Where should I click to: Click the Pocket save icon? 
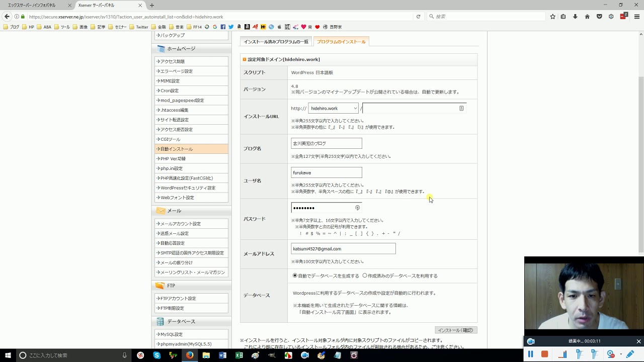click(599, 17)
